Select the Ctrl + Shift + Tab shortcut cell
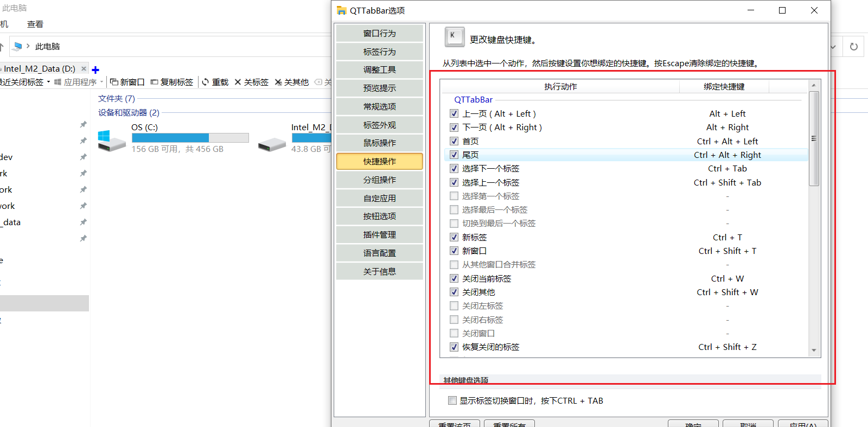Screen dimensions: 868x427 [727, 182]
